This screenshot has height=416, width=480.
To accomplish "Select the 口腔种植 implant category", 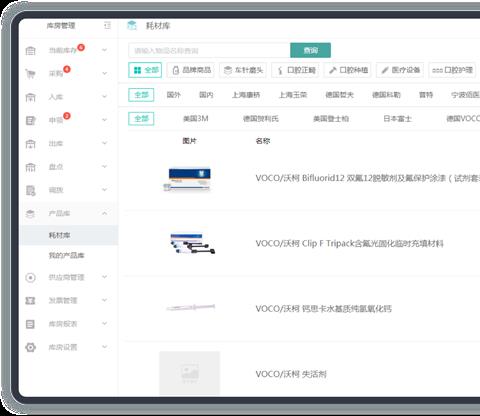I will pos(347,70).
